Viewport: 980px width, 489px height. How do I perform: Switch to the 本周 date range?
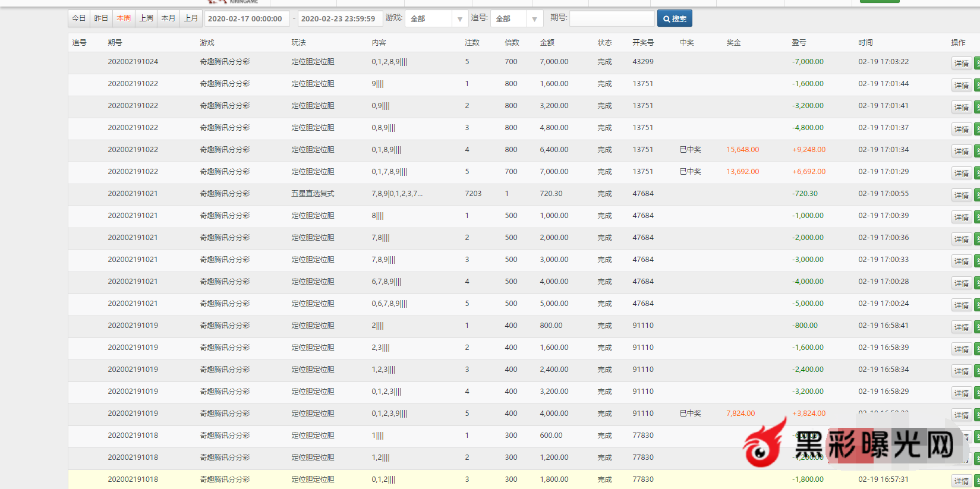(x=124, y=18)
